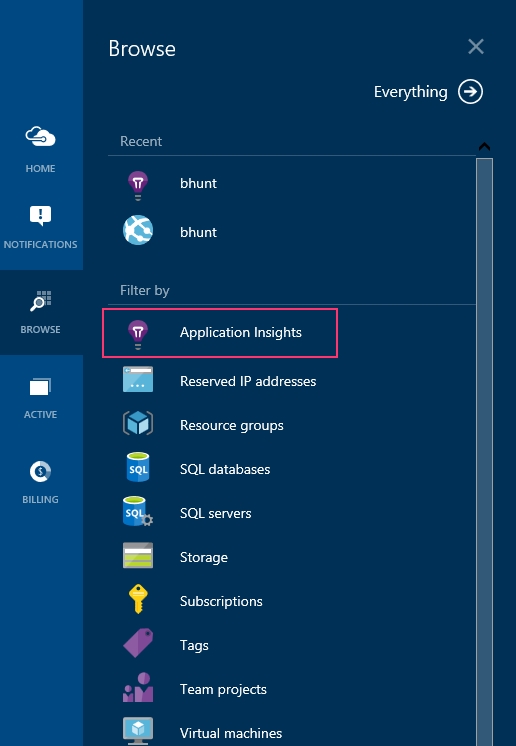Click the Browse list scrollbar track

484,452
